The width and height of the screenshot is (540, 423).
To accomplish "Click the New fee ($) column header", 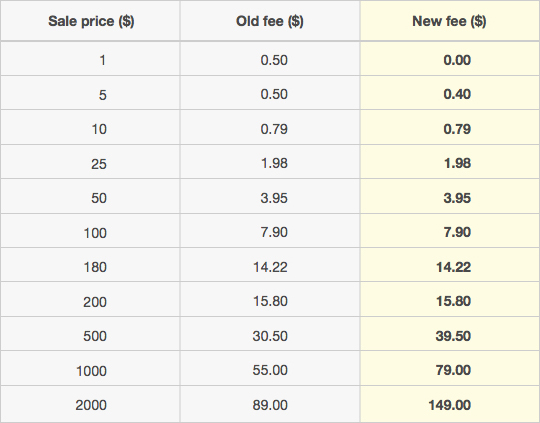I will point(449,21).
